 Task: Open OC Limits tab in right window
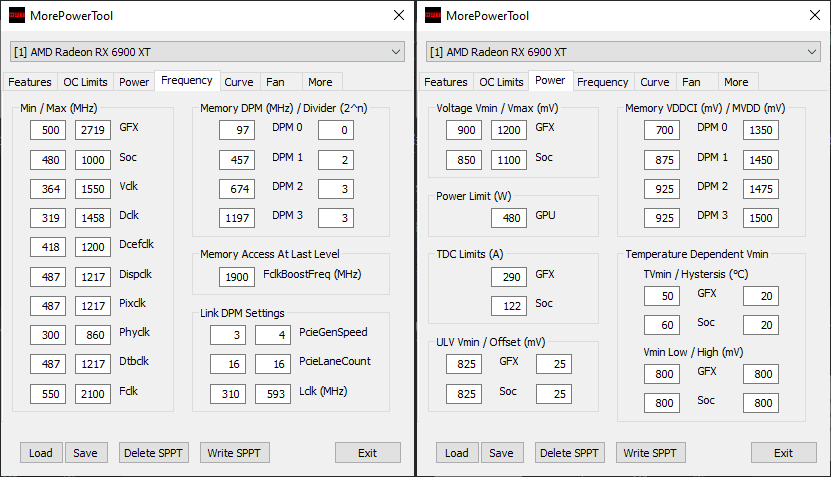501,82
